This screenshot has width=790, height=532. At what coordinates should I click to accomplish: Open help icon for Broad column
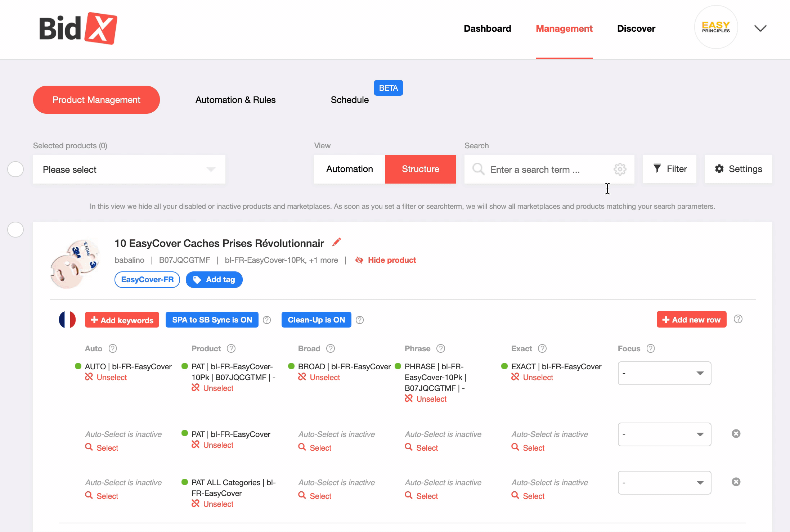click(x=331, y=348)
